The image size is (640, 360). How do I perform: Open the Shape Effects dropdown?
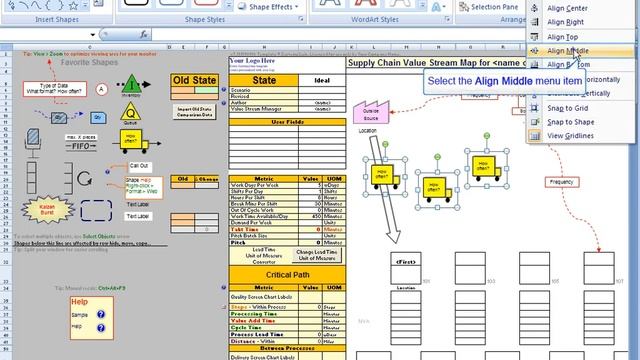pyautogui.click(x=270, y=7)
